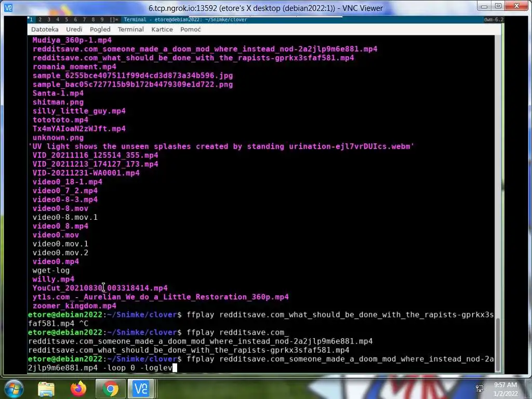Screen dimensions: 532x399
Task: Click the VNC Viewer title bar icon
Action: [8, 7]
